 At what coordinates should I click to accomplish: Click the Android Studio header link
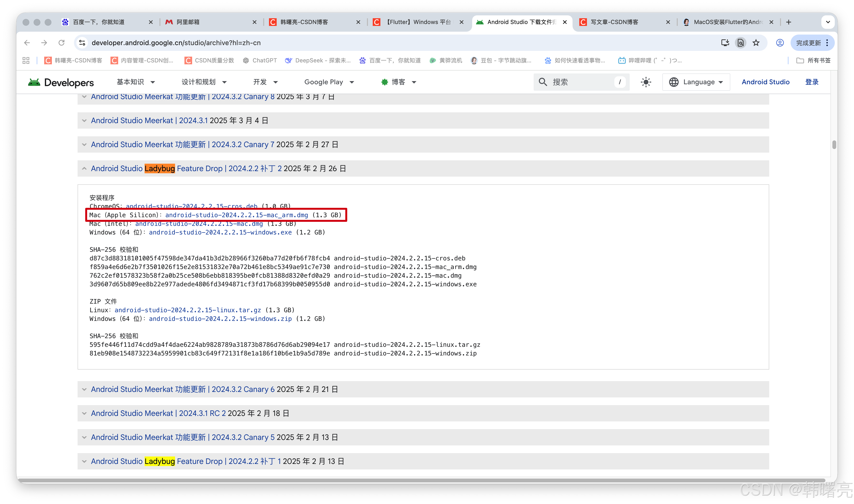coord(765,82)
